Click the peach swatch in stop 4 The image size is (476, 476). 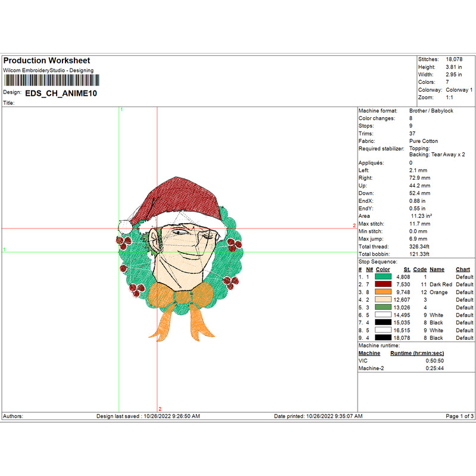[x=384, y=300]
